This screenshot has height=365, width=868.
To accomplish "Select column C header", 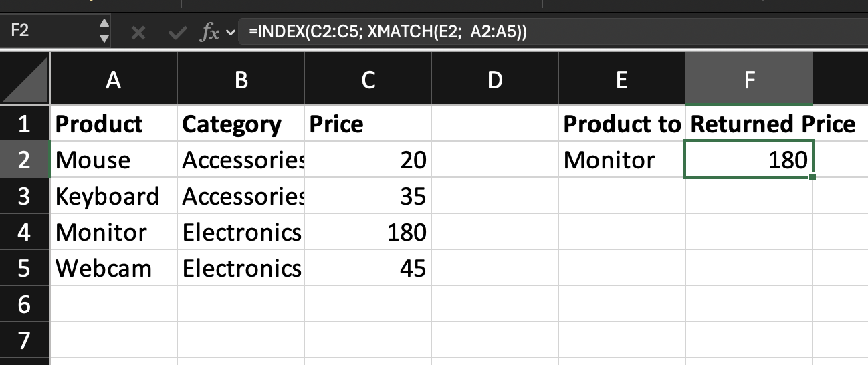I will (x=368, y=80).
